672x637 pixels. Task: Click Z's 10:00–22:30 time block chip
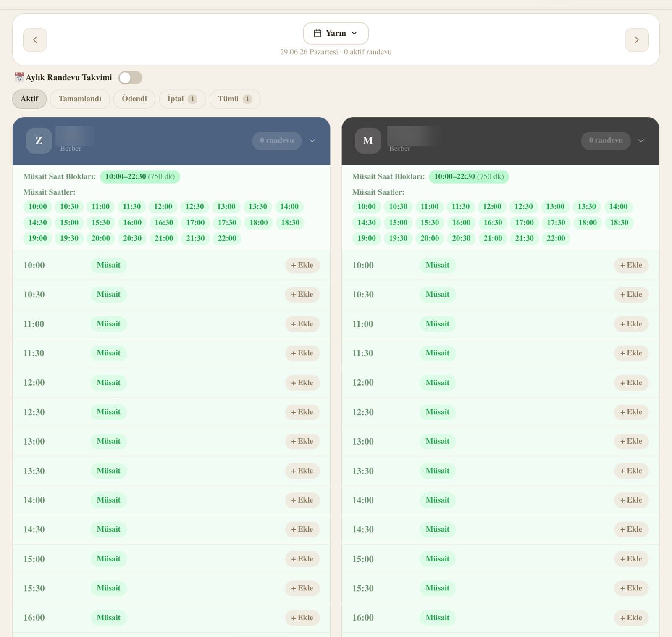click(x=140, y=176)
